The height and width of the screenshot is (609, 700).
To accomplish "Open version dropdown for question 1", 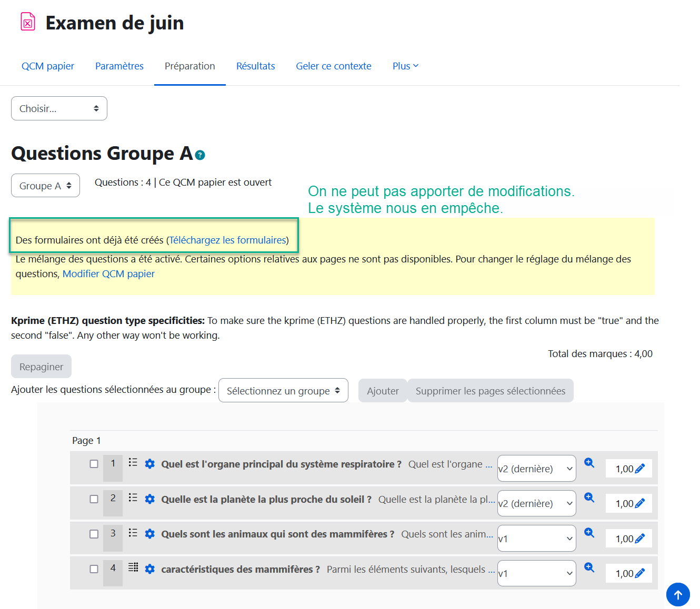I will pyautogui.click(x=536, y=469).
